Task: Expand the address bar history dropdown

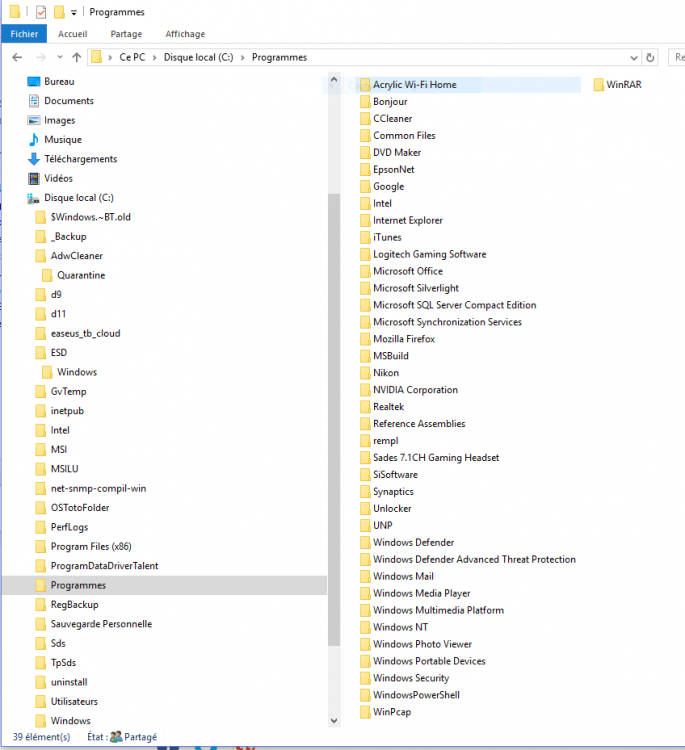Action: tap(634, 58)
